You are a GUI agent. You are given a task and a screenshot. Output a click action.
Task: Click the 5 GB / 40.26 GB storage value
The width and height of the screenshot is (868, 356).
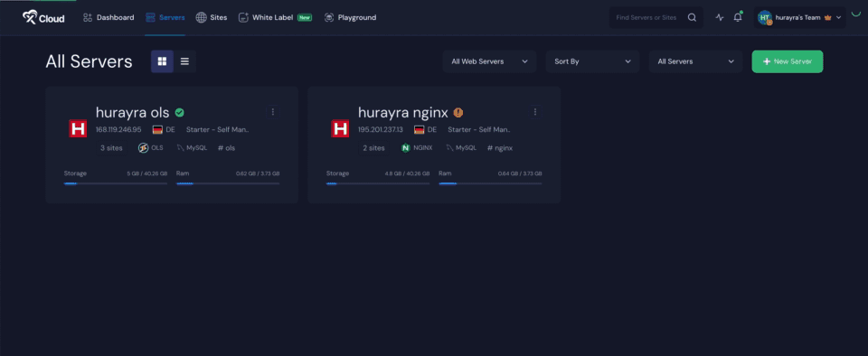pyautogui.click(x=146, y=173)
